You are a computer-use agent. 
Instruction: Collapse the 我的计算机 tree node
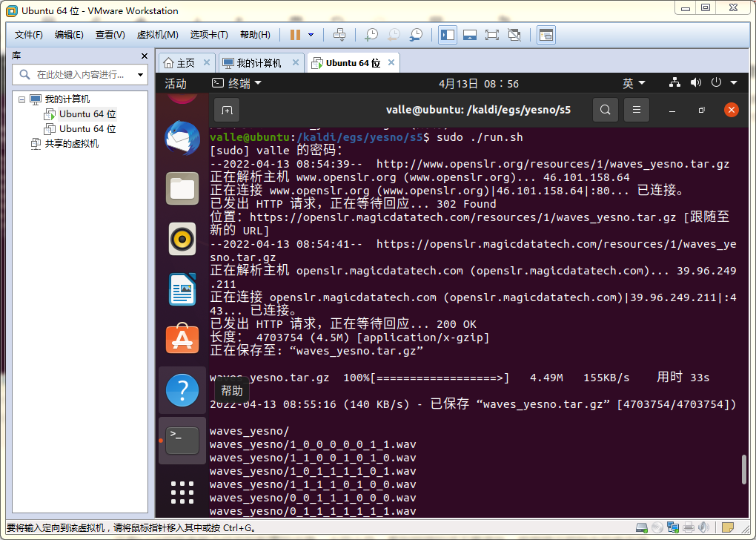pyautogui.click(x=21, y=99)
